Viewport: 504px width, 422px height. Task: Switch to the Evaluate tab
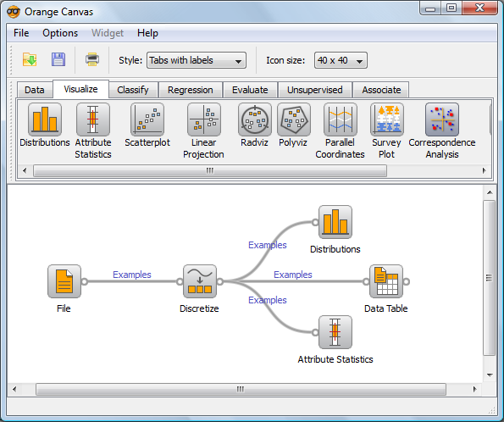tap(250, 90)
